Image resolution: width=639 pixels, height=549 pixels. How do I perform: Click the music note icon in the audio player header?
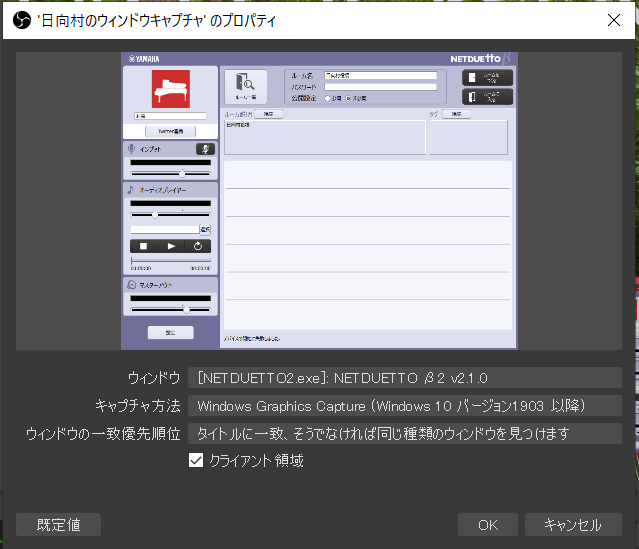[x=131, y=190]
